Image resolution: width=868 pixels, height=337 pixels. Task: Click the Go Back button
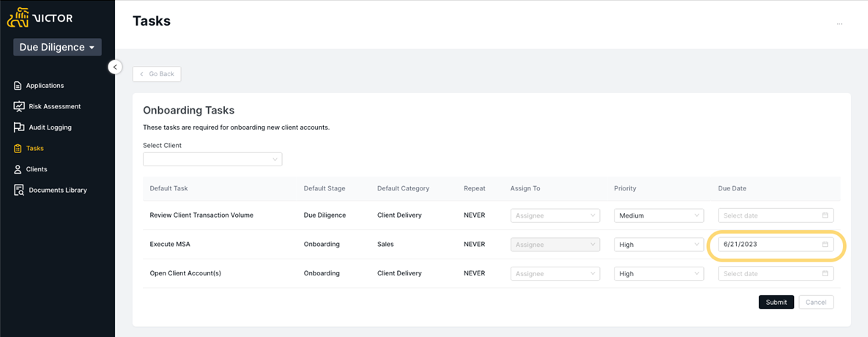pyautogui.click(x=157, y=74)
